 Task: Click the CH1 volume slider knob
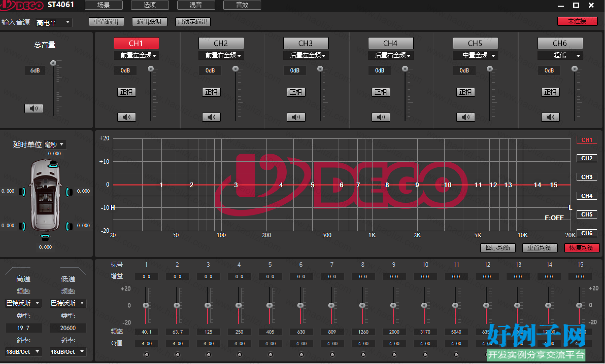click(151, 69)
